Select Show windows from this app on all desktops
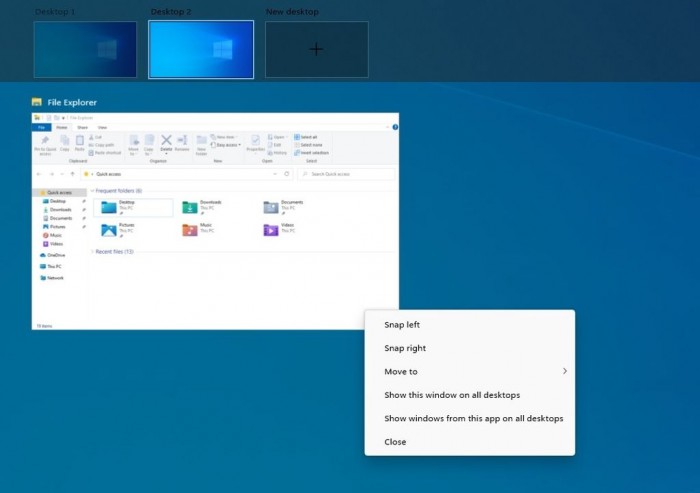The image size is (700, 493). click(x=473, y=418)
